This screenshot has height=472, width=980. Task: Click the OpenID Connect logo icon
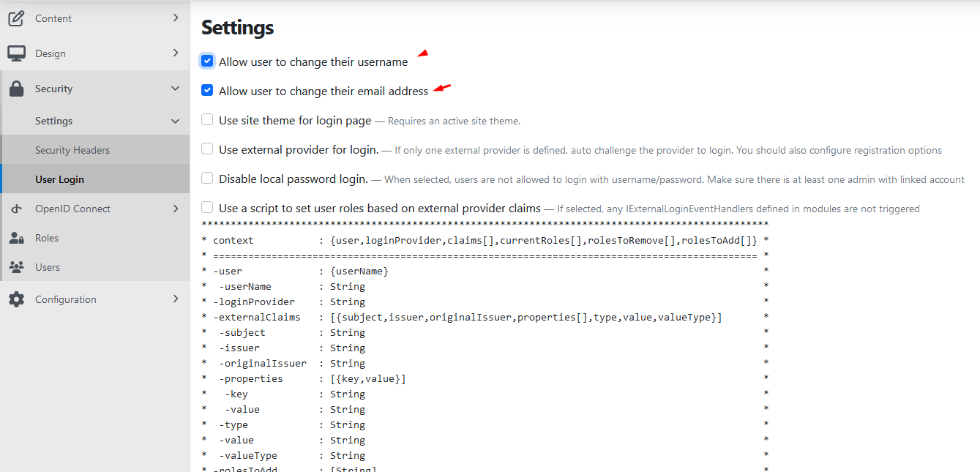16,209
